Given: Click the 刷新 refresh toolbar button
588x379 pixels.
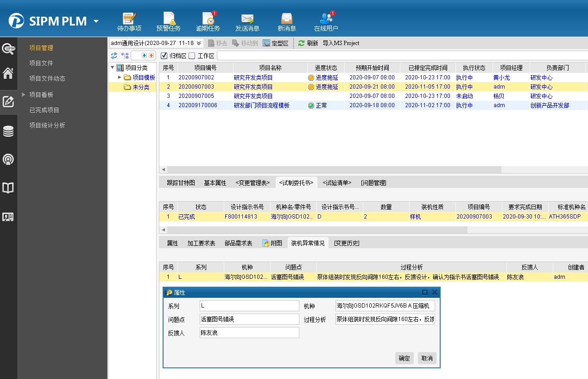Looking at the screenshot, I should coord(308,43).
